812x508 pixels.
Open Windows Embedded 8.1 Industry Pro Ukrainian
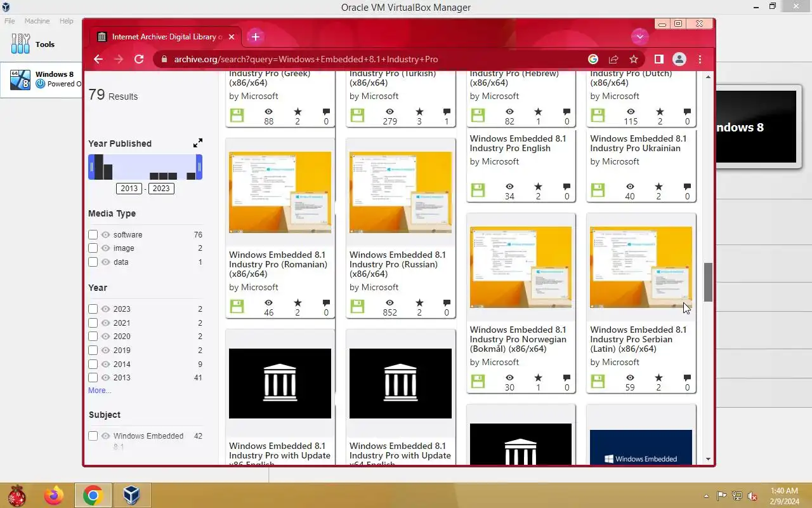point(638,144)
